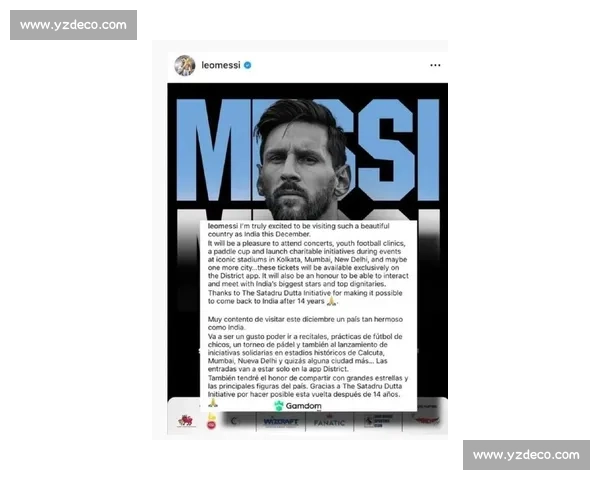This screenshot has height=480, width=600.
Task: Open the three-dots post options menu
Action: coord(435,65)
